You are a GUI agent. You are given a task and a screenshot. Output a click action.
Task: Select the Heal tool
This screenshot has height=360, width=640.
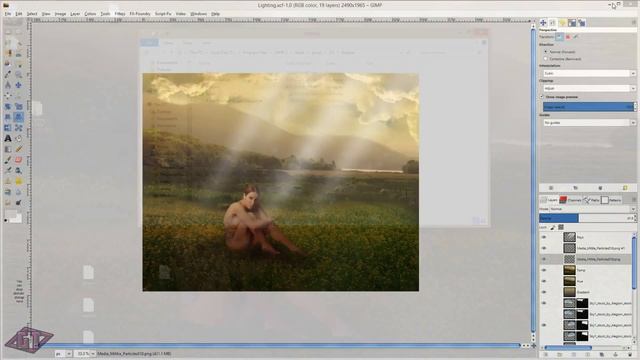pyautogui.click(x=18, y=181)
